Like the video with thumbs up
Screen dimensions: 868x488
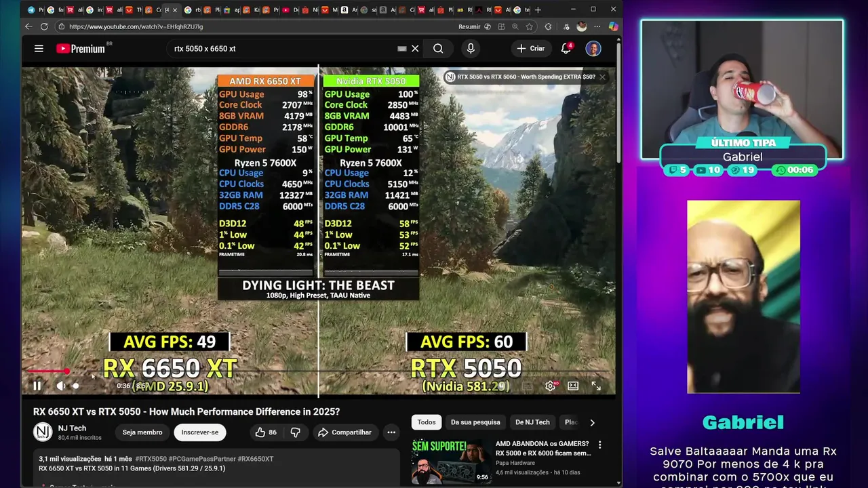(266, 432)
